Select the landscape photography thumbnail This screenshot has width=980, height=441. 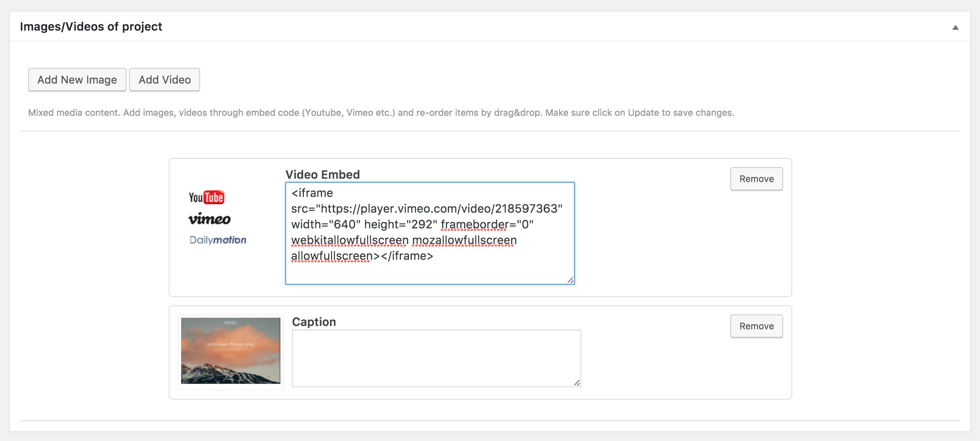tap(231, 351)
